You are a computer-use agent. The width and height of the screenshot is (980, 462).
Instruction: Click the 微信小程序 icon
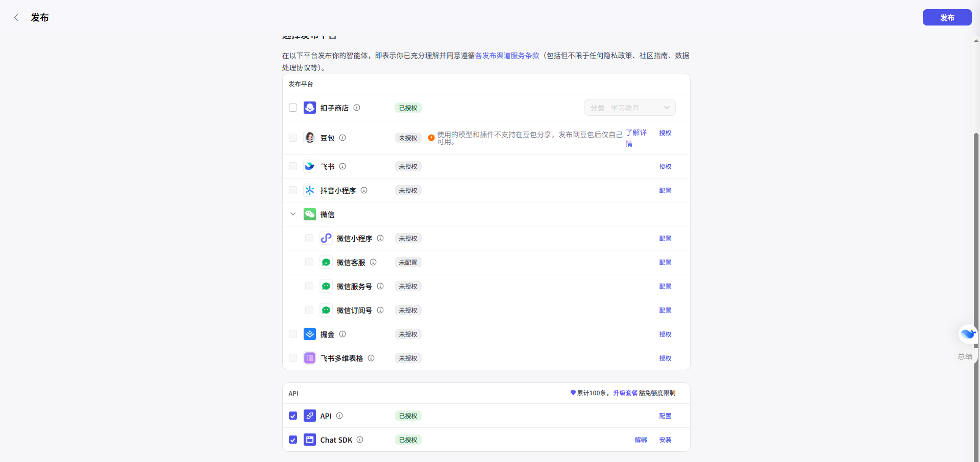coord(326,238)
